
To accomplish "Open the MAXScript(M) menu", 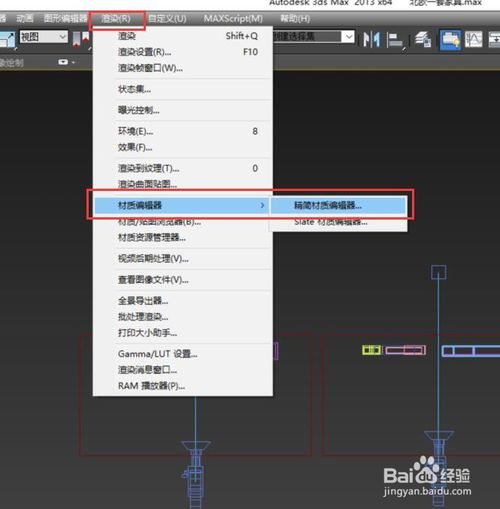I will coord(233,18).
